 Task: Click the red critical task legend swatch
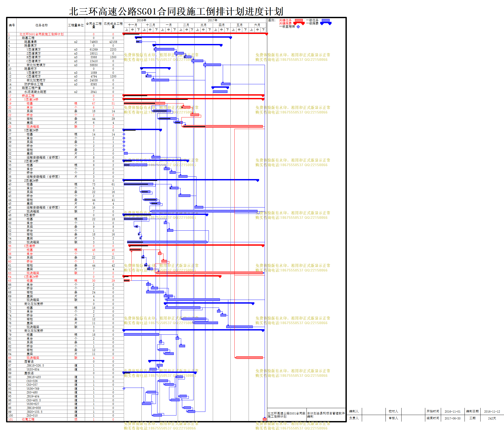[x=299, y=20]
